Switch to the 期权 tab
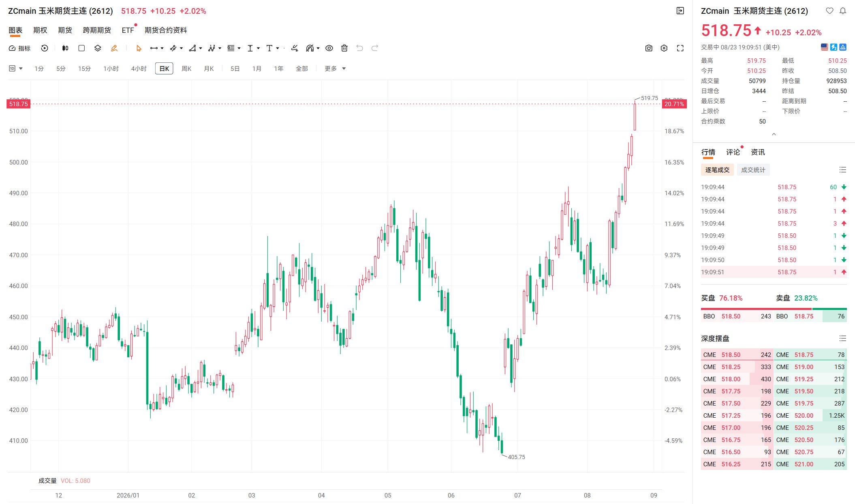This screenshot has height=504, width=855. coord(40,30)
